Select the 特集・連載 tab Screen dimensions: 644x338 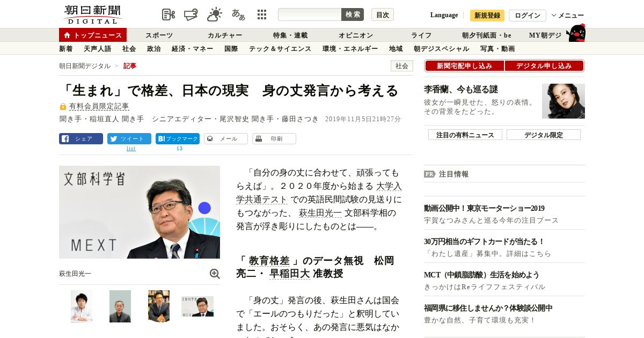(290, 35)
